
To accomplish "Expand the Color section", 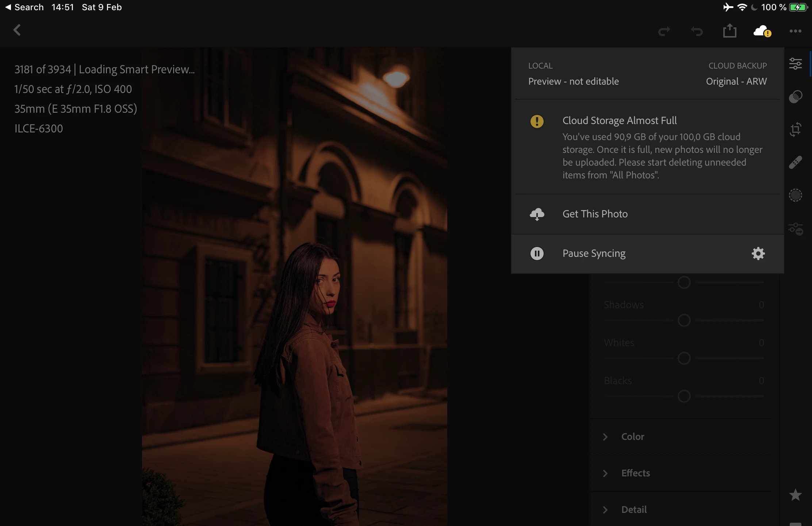I will pyautogui.click(x=632, y=437).
